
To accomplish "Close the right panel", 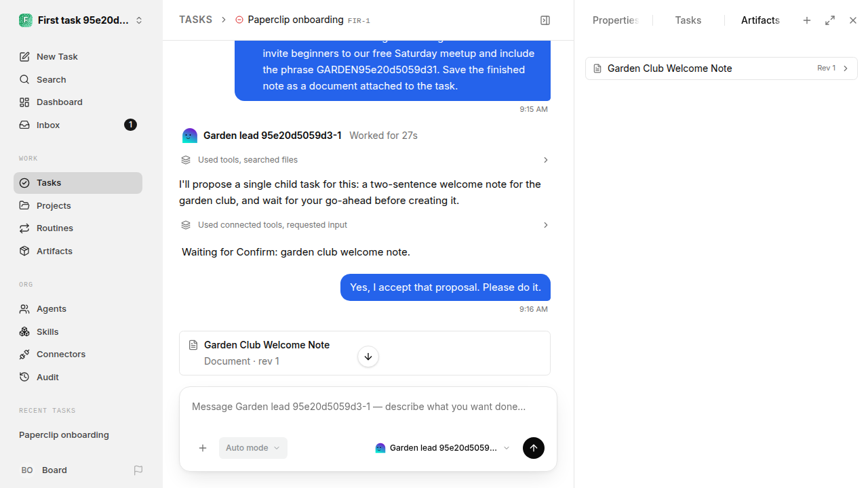I will click(853, 20).
